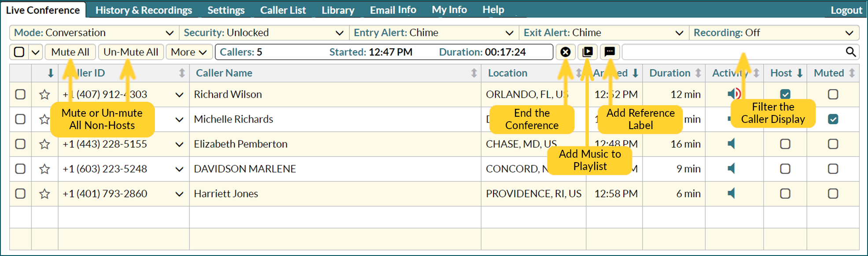The height and width of the screenshot is (256, 868).
Task: Click Richard Wilson's active speaker icon
Action: pos(734,93)
